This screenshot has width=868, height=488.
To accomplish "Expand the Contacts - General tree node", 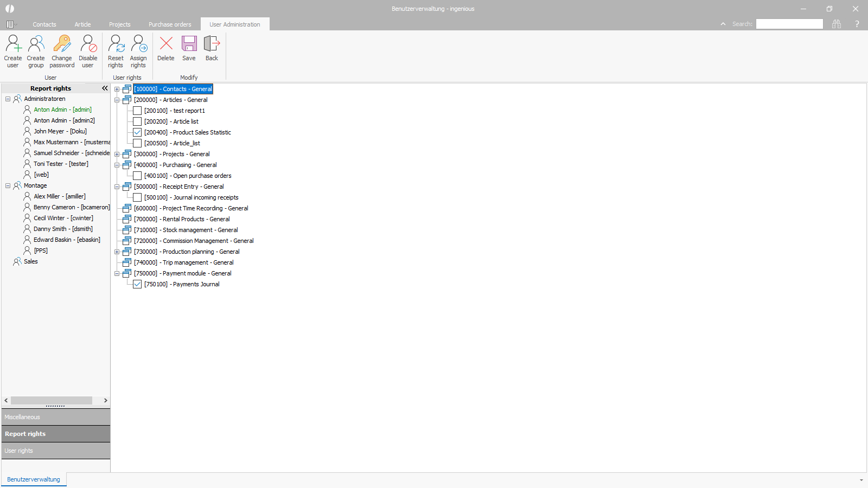I will 117,89.
